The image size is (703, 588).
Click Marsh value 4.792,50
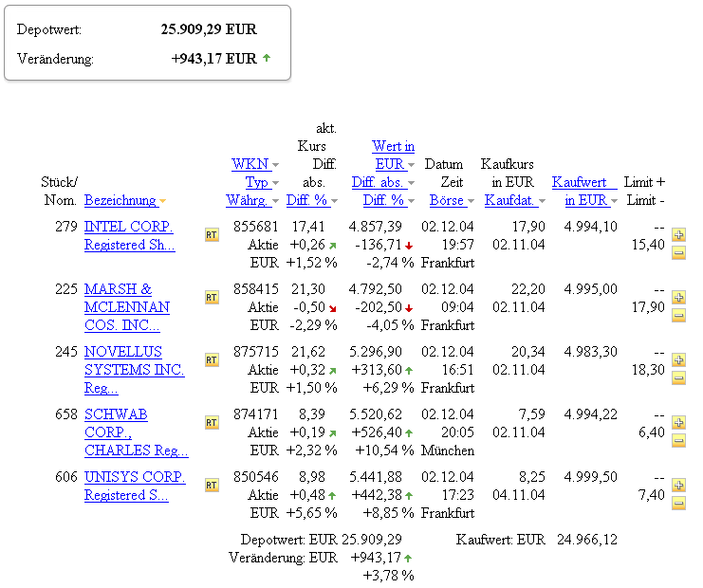pyautogui.click(x=376, y=289)
